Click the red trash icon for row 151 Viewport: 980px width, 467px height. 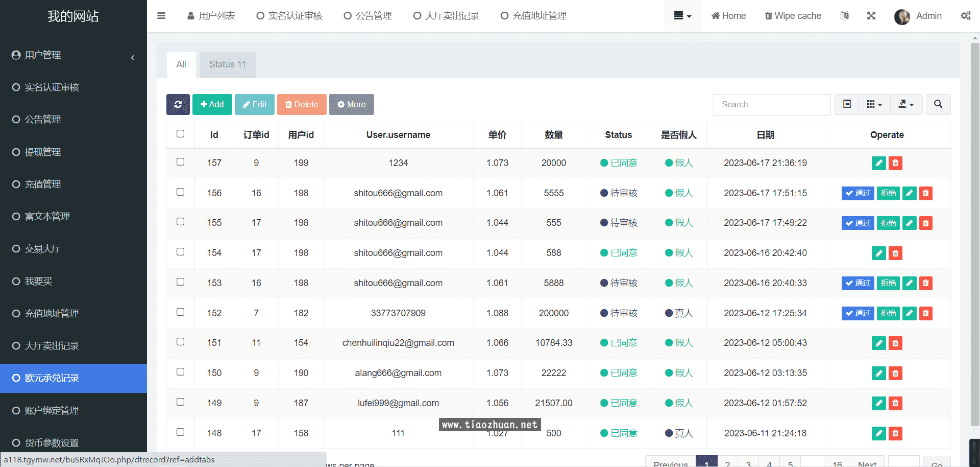pyautogui.click(x=895, y=343)
